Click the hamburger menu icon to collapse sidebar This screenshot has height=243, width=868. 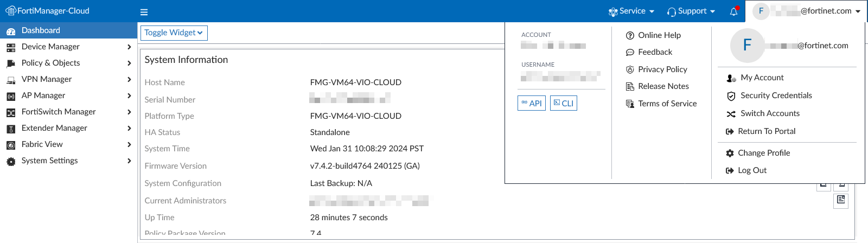[144, 12]
